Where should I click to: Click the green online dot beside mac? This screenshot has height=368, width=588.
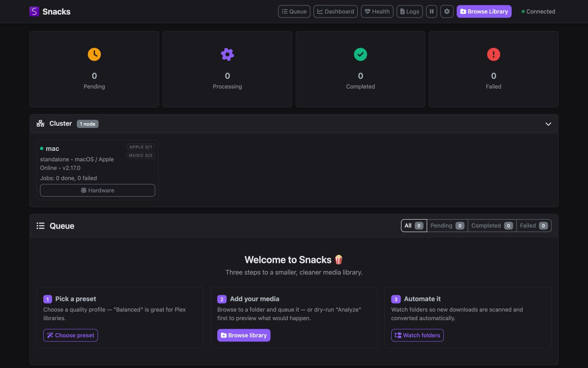pos(42,148)
